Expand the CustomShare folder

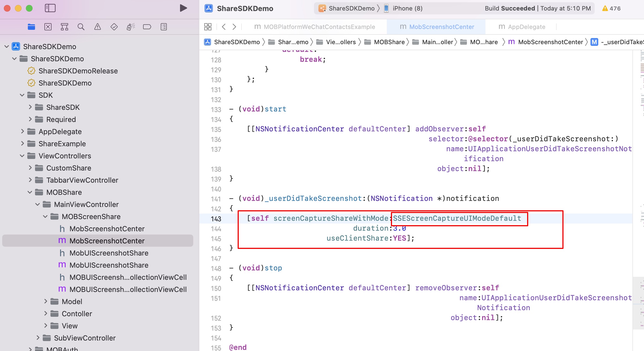pyautogui.click(x=30, y=168)
